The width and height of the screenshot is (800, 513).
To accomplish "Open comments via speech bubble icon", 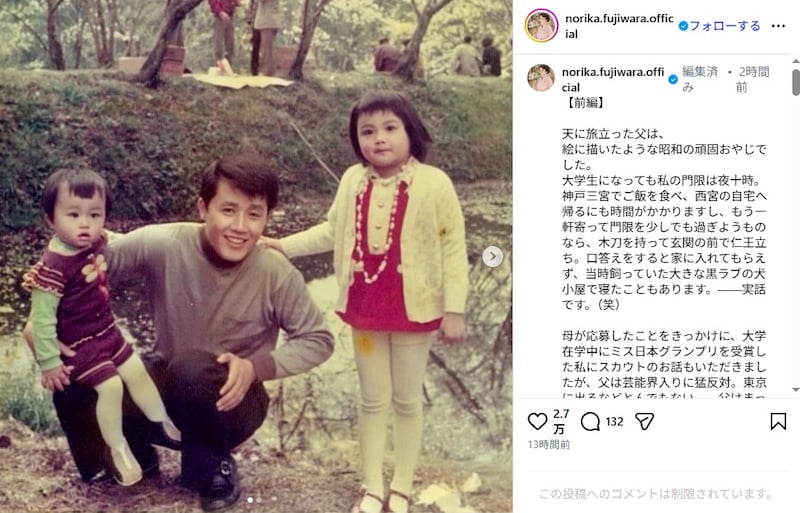I will click(x=590, y=422).
